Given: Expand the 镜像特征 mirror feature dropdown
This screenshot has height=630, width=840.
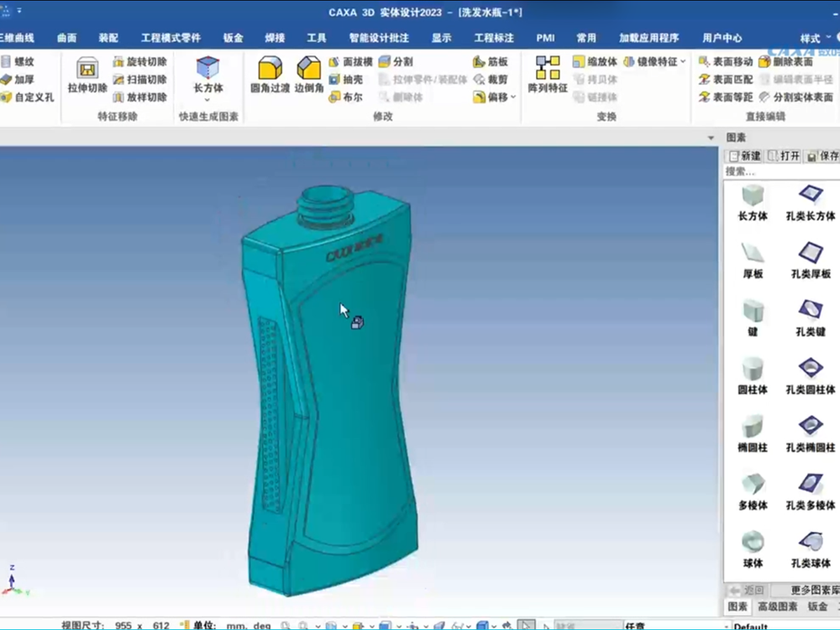Looking at the screenshot, I should pos(683,62).
